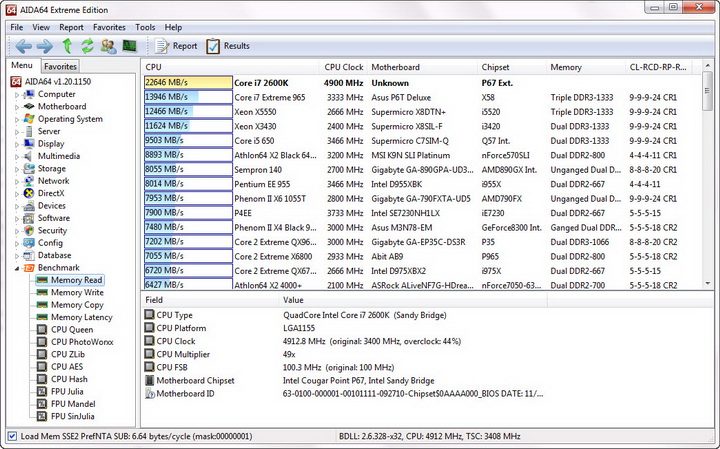Expand the Computer tree node
The width and height of the screenshot is (720, 449).
point(17,95)
